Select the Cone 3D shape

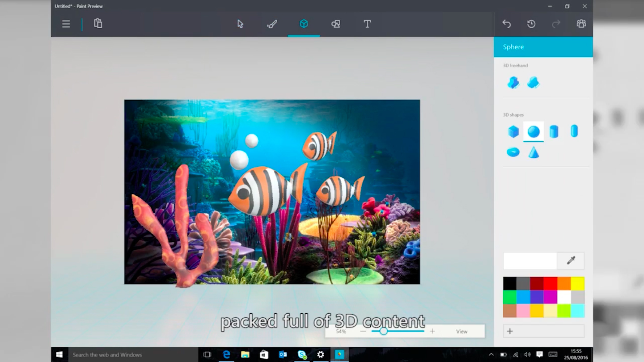point(534,152)
